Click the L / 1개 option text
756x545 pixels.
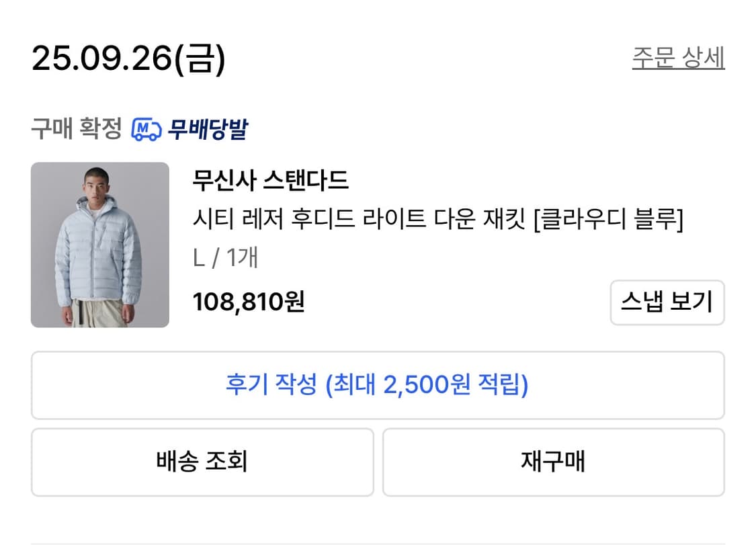(x=225, y=258)
